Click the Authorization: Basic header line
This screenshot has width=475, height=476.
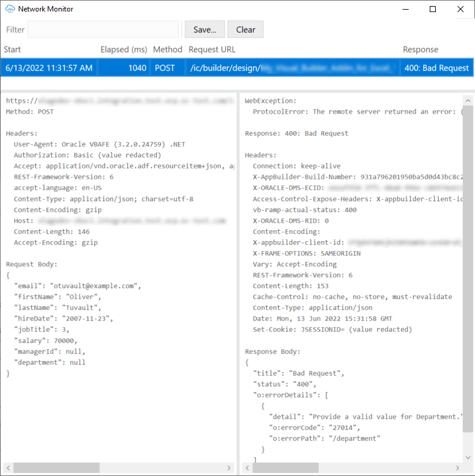(88, 155)
